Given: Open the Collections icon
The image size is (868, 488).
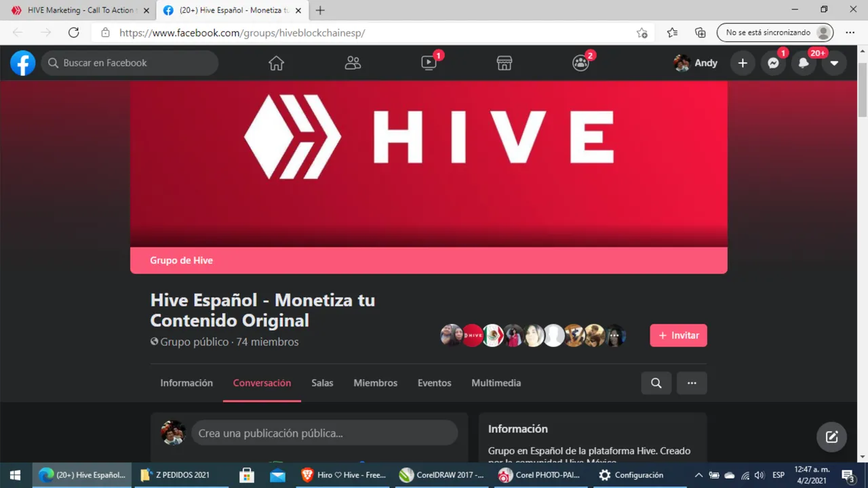Looking at the screenshot, I should click(x=701, y=33).
